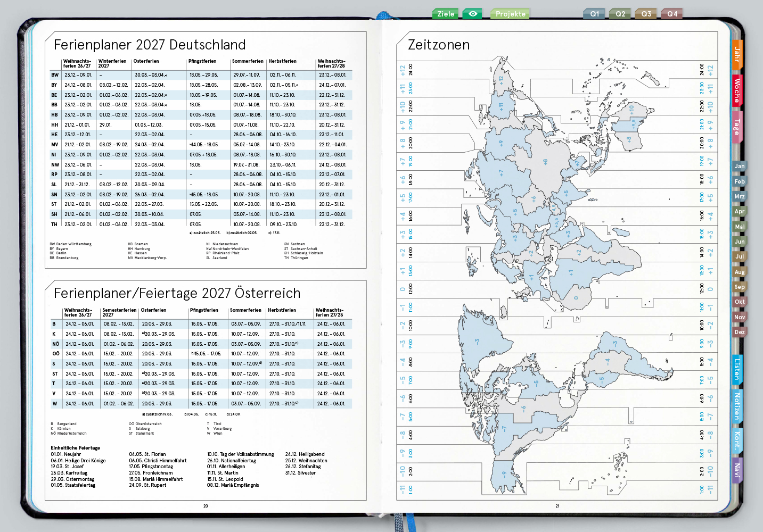This screenshot has width=763, height=532.
Task: Click the 'Zeitzonen' page heading
Action: [439, 45]
